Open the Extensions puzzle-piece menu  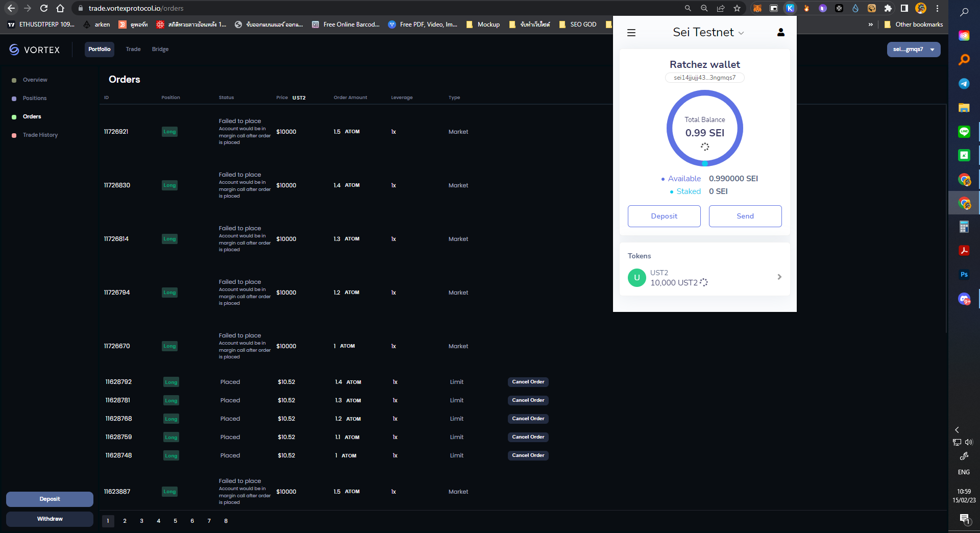pyautogui.click(x=888, y=8)
